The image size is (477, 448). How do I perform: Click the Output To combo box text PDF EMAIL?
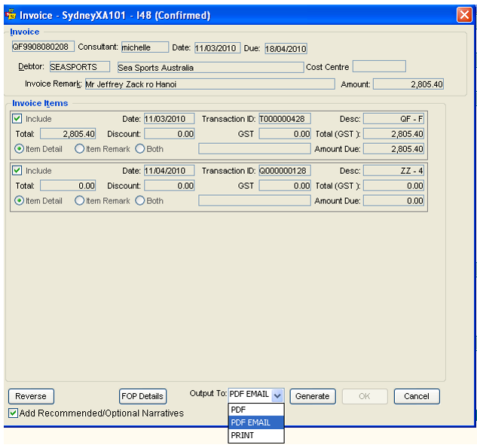coord(249,395)
